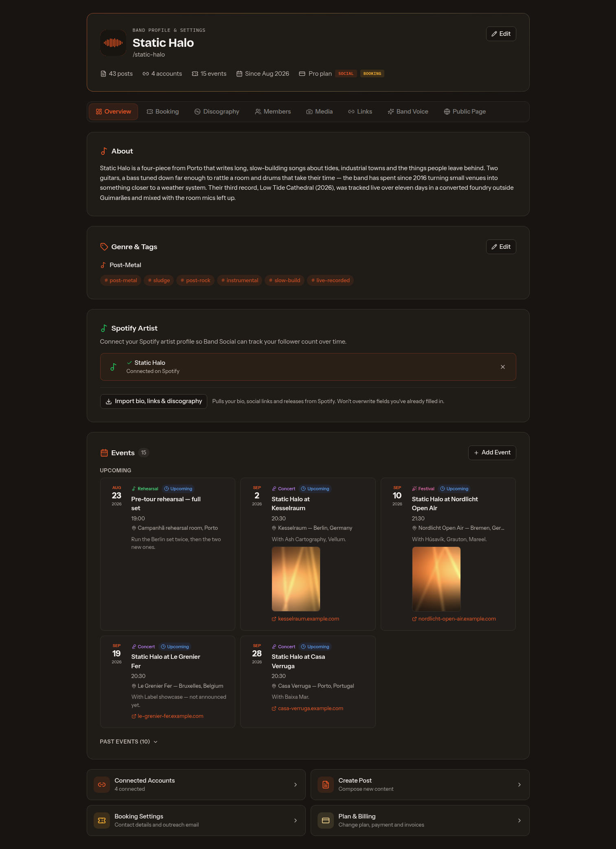Open Connected Accounts via its chevron
This screenshot has height=849, width=616.
pos(296,785)
